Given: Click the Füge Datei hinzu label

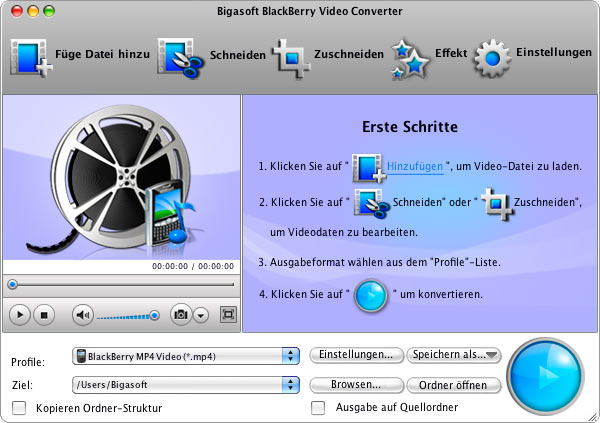Looking at the screenshot, I should (103, 54).
